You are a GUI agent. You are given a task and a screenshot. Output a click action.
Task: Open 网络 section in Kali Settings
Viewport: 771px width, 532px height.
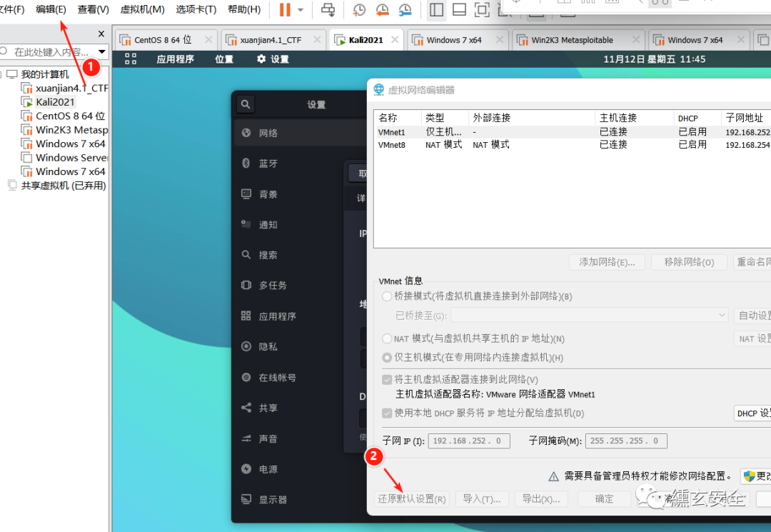[x=300, y=133]
